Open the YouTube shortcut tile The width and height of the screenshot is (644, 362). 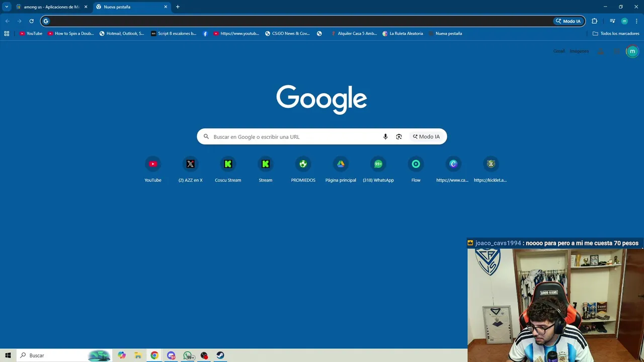click(153, 169)
